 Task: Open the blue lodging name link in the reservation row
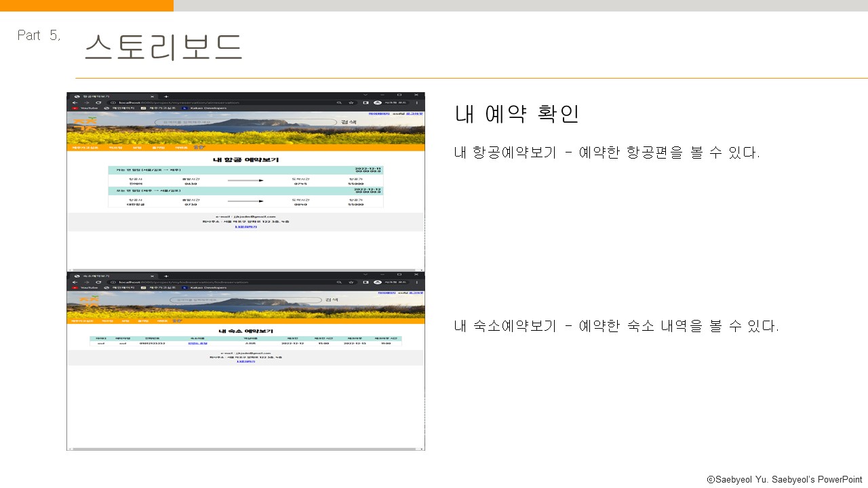coord(197,343)
